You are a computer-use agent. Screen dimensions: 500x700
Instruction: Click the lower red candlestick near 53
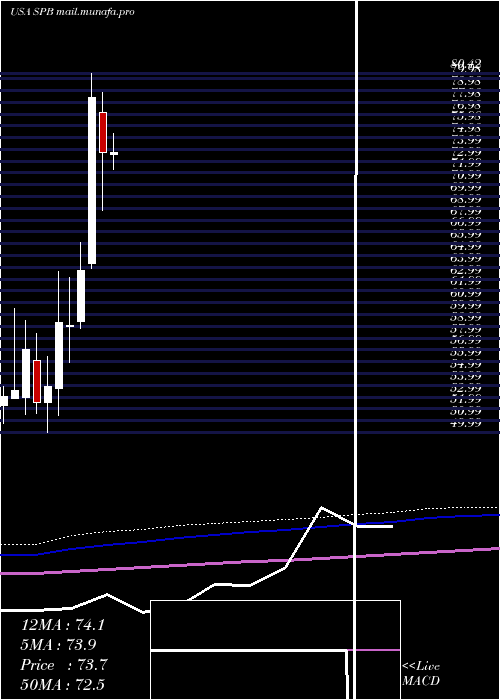pos(37,381)
